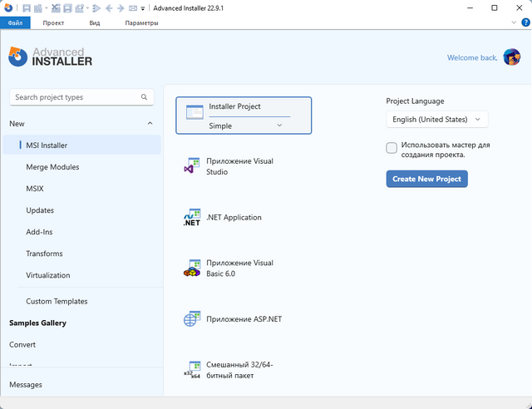This screenshot has width=532, height=409.
Task: Click the forward arrow in the title toolbar
Action: pos(121,8)
